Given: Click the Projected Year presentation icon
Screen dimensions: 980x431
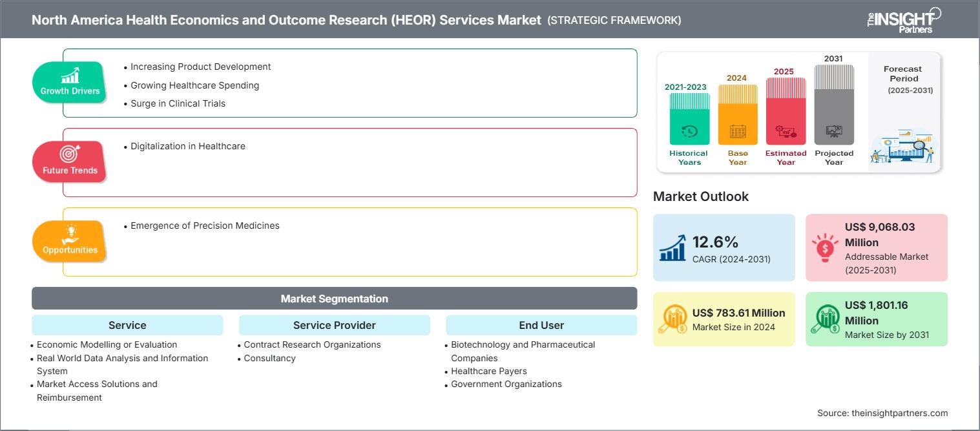Looking at the screenshot, I should click(x=834, y=131).
